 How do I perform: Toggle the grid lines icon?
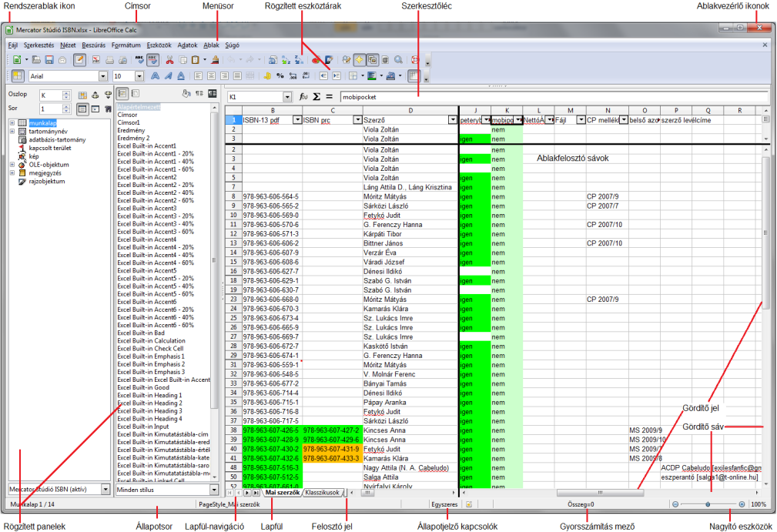point(414,75)
